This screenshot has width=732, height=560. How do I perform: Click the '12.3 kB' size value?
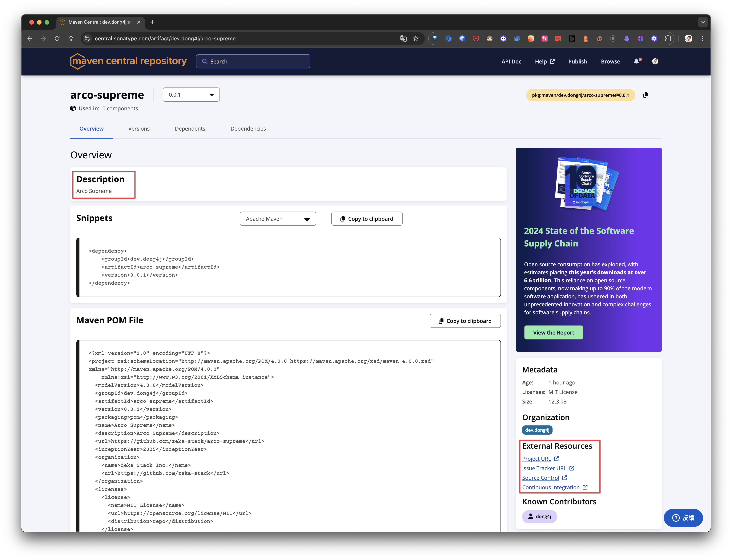[557, 402]
